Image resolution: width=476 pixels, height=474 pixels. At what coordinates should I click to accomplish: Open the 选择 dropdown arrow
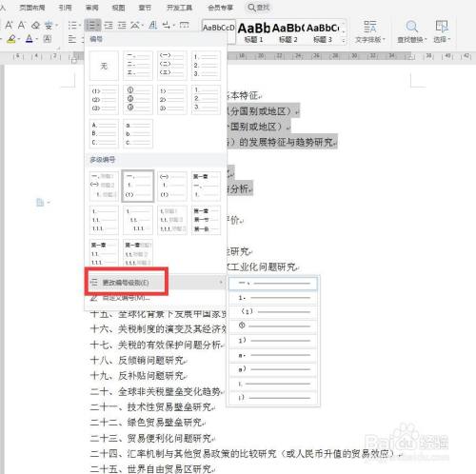pos(449,40)
